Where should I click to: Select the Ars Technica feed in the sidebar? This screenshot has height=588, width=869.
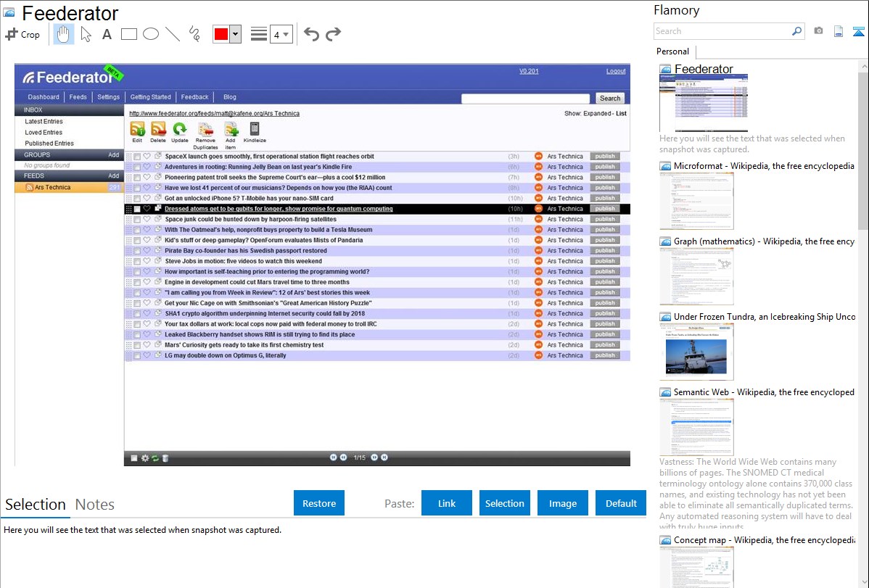click(69, 187)
